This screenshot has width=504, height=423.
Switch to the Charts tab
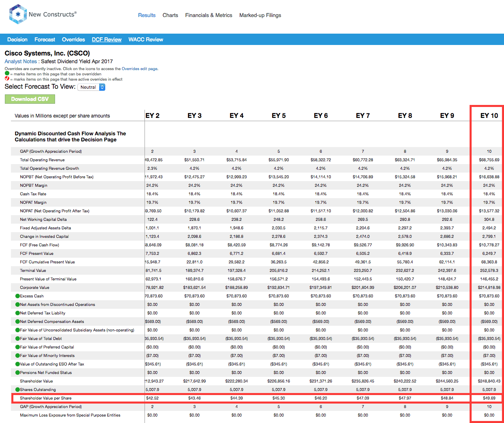click(170, 15)
